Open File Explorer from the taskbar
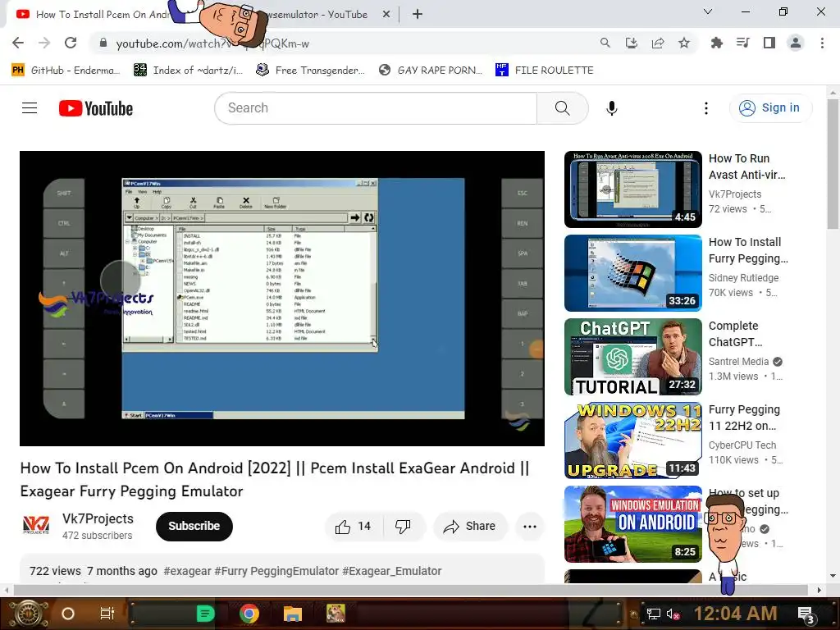 pos(293,614)
